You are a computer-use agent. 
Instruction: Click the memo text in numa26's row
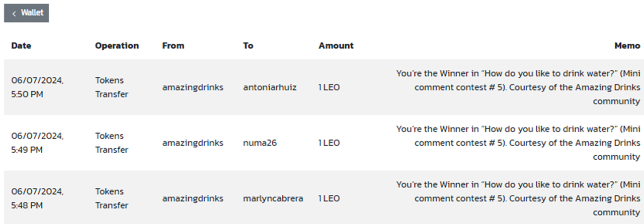pos(518,143)
